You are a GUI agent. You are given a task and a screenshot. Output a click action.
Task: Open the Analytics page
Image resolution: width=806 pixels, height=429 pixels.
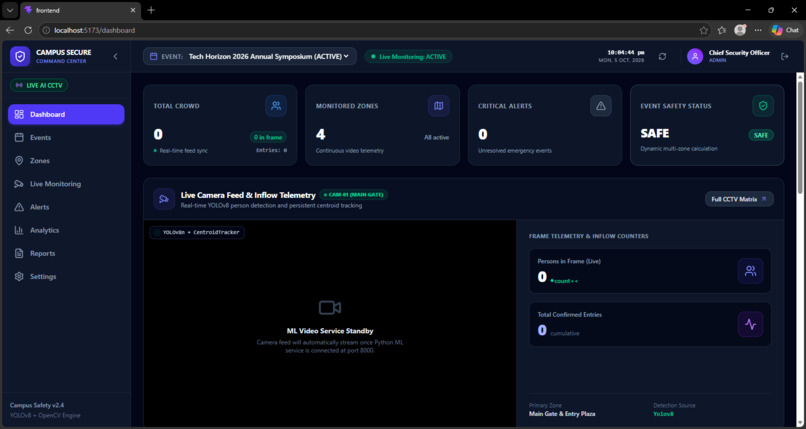click(66, 230)
